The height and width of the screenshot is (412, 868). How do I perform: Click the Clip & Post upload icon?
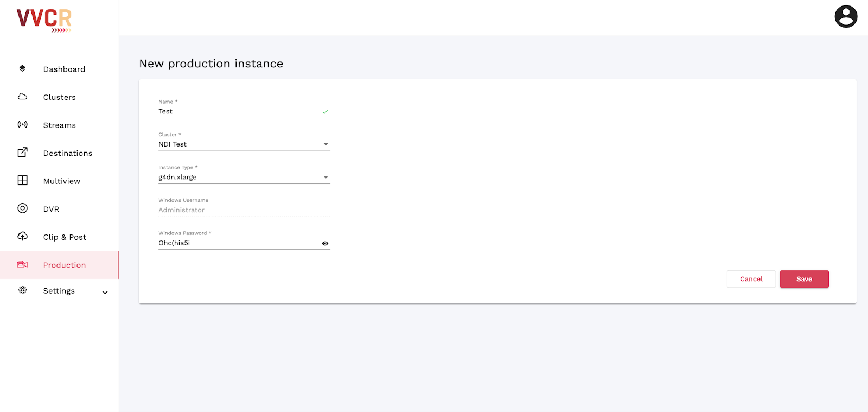(x=22, y=236)
